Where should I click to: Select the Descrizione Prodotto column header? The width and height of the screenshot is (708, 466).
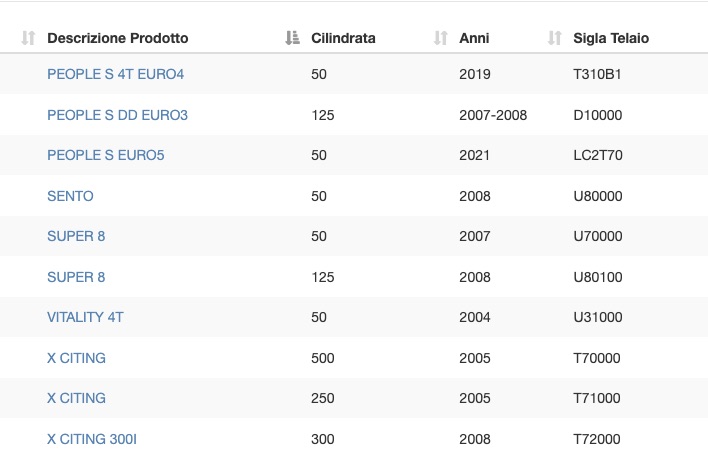118,38
